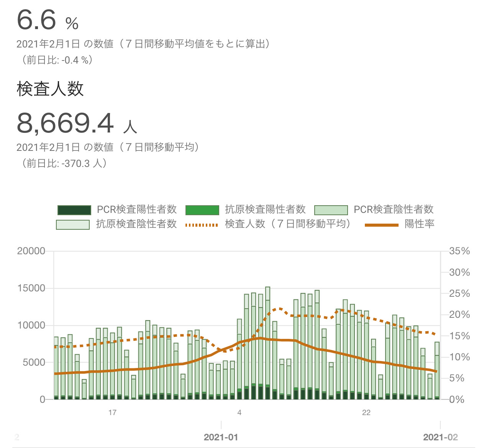Click the day 22 tick label

coord(366,412)
